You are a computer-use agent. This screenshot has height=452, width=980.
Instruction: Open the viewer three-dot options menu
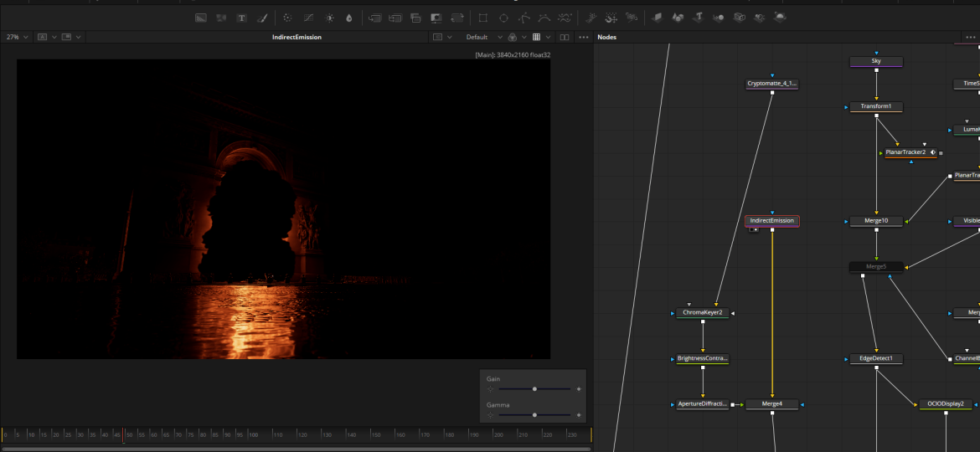coord(584,37)
